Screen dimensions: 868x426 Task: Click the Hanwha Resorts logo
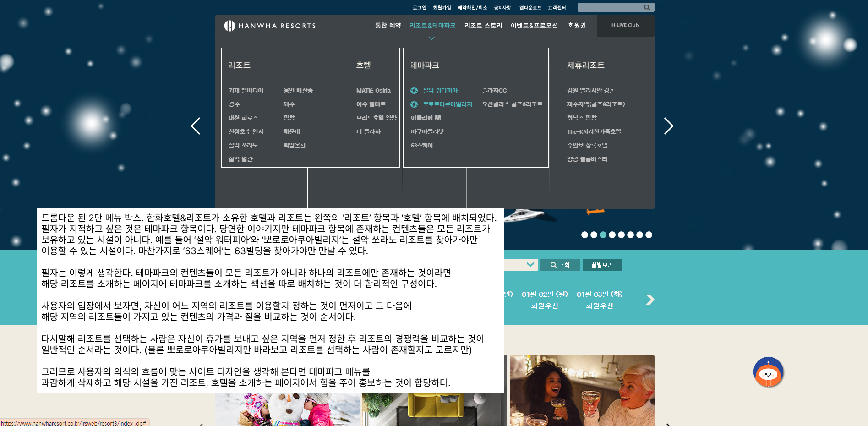270,26
